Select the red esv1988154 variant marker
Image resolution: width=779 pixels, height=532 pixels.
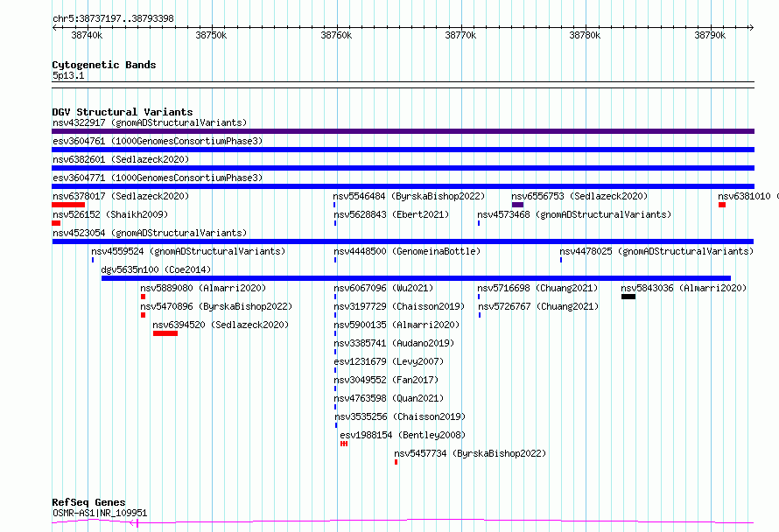point(344,444)
